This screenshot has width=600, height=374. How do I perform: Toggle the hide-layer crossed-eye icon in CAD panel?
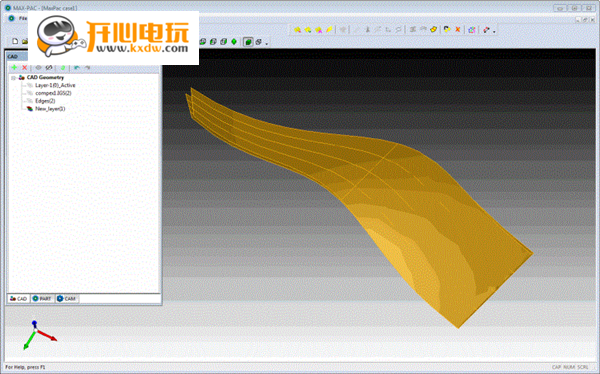tap(49, 68)
